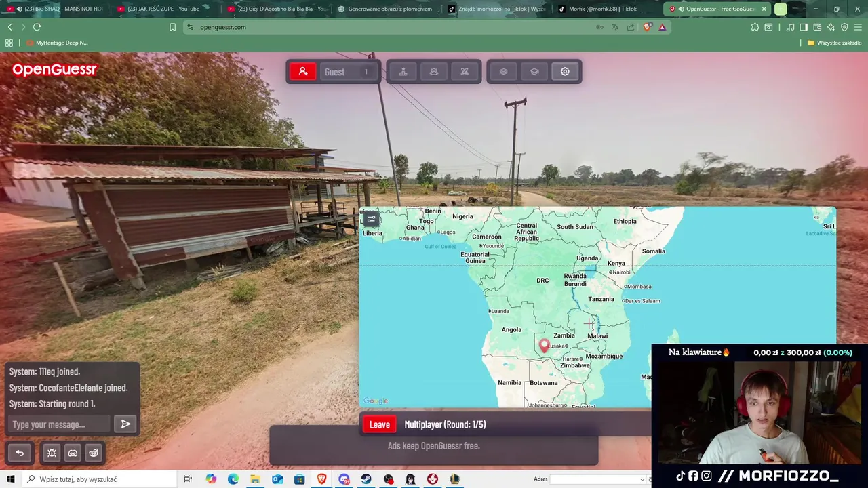Go back in the browser
This screenshot has height=488, width=868.
(9, 27)
